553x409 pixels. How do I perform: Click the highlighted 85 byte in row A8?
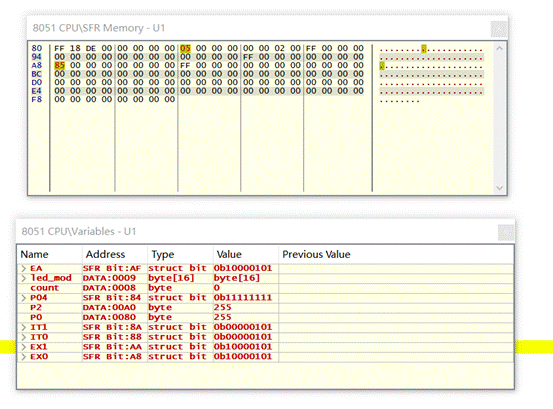tap(60, 66)
